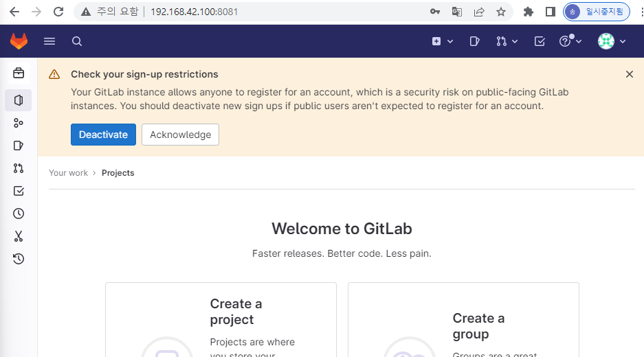Open the Create a project card
This screenshot has width=644, height=357.
(221, 320)
